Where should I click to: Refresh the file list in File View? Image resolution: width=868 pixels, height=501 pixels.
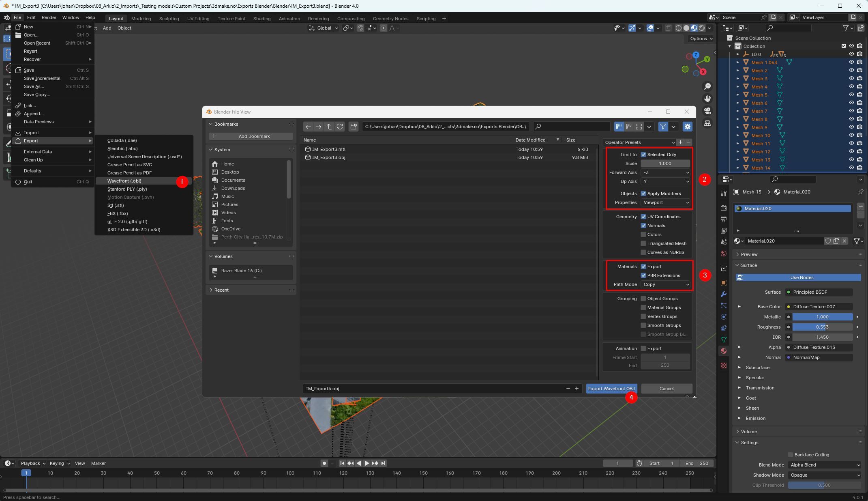[340, 127]
